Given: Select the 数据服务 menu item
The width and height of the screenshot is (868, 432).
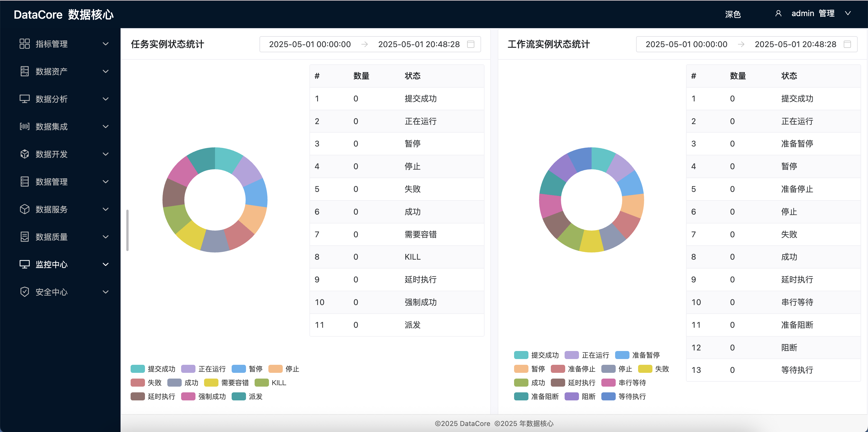Looking at the screenshot, I should (52, 209).
